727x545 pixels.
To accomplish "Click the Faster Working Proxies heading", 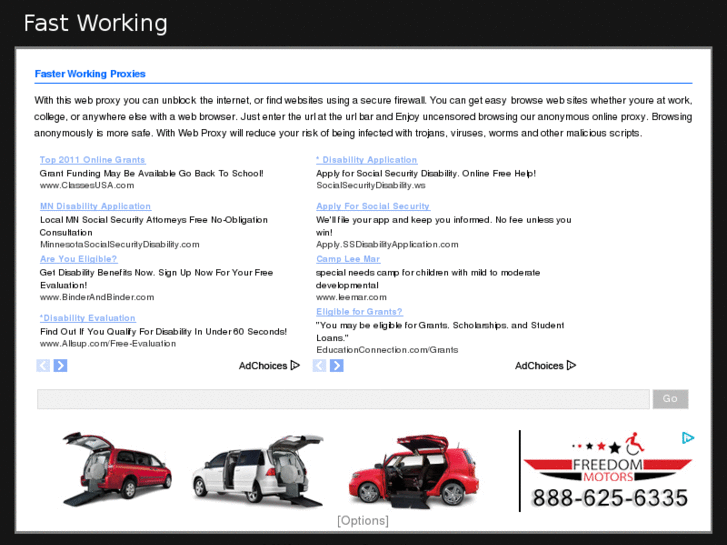I will tap(90, 74).
